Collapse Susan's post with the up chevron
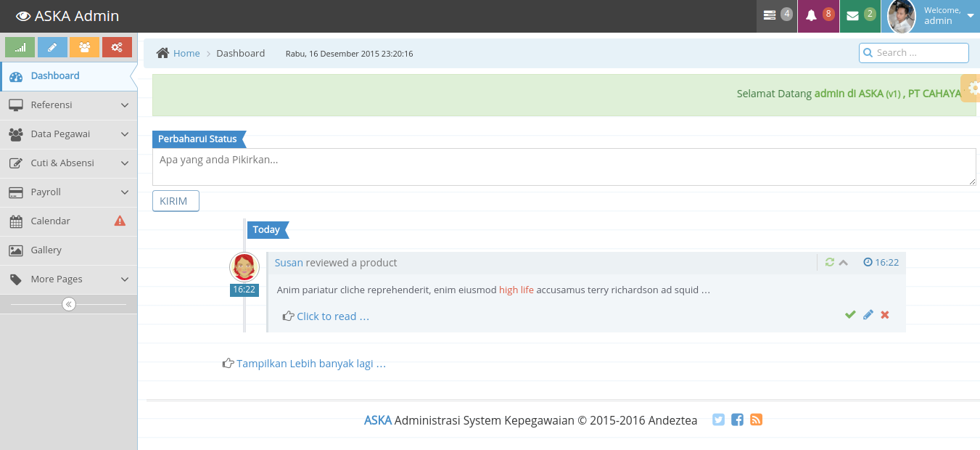This screenshot has height=450, width=980. tap(844, 262)
